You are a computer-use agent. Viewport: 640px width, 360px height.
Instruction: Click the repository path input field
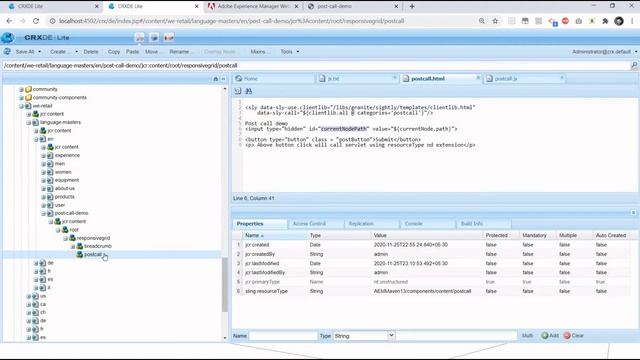316,65
